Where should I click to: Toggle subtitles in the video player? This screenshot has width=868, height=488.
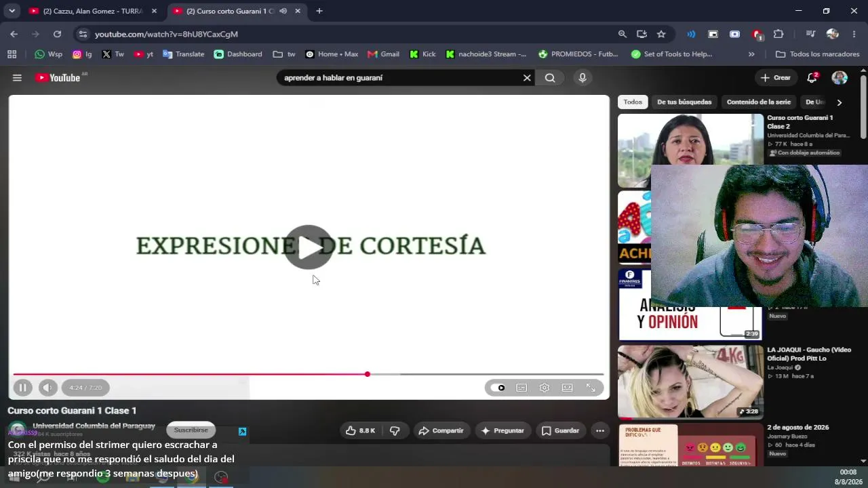tap(521, 388)
